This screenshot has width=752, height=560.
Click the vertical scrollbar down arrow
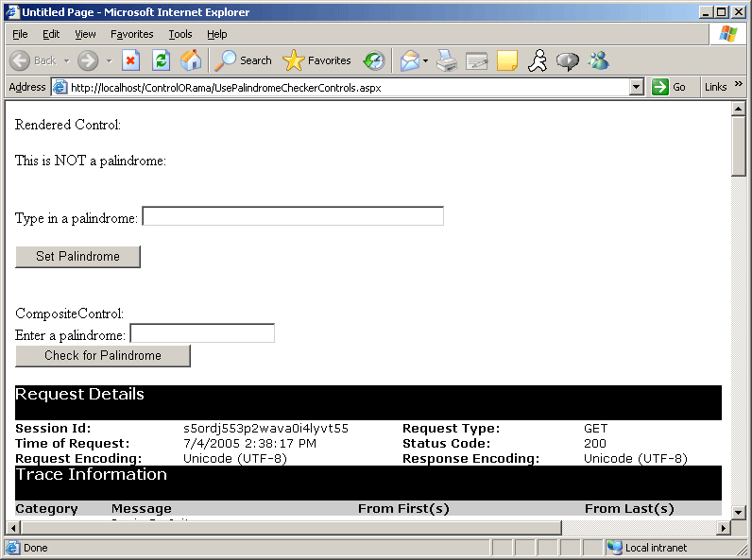point(739,511)
